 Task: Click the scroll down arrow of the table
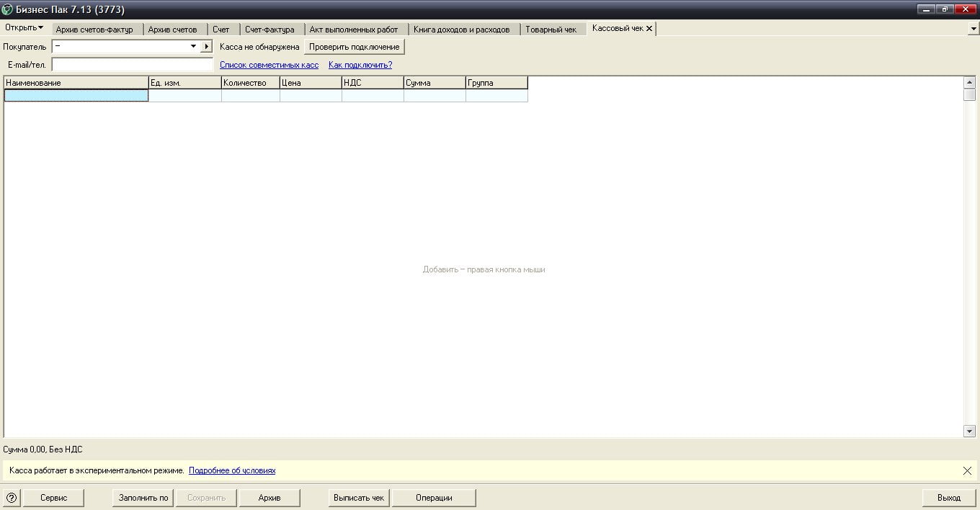969,431
